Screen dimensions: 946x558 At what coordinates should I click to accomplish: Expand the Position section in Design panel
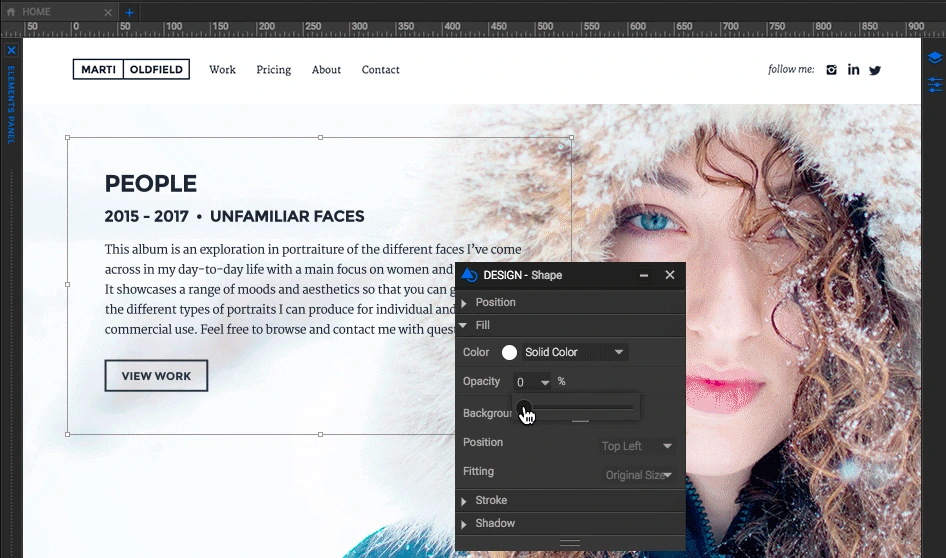[x=495, y=302]
